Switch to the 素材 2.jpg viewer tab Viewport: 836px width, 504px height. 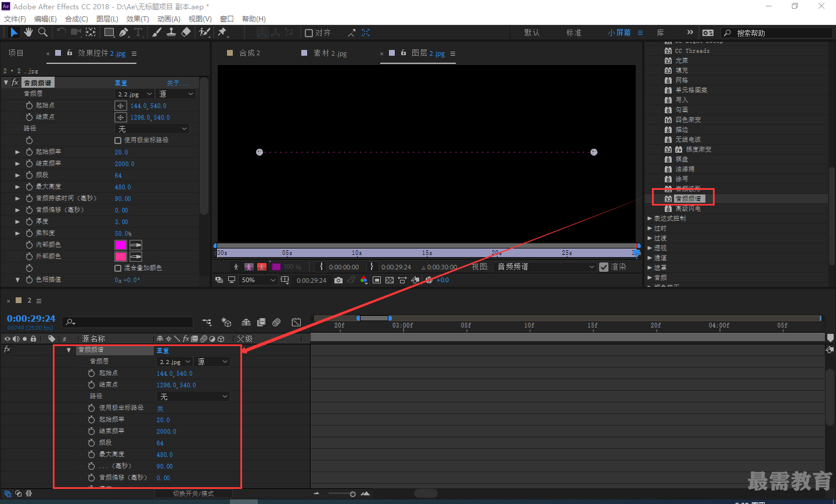pyautogui.click(x=330, y=53)
